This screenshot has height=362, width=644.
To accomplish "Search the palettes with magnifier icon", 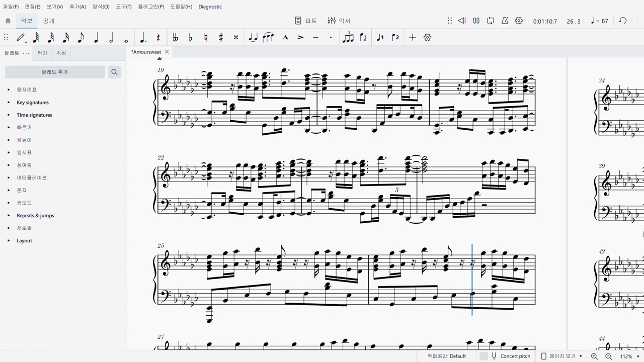I will [x=114, y=72].
